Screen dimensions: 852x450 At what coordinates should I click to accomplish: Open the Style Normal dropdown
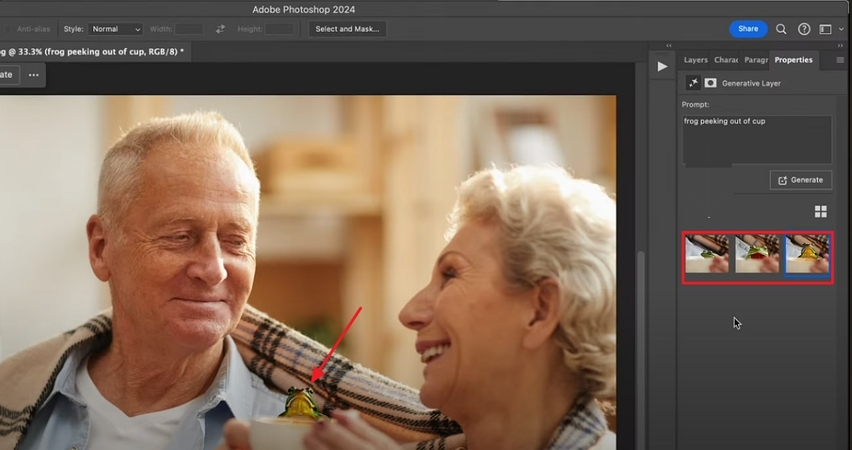click(116, 29)
